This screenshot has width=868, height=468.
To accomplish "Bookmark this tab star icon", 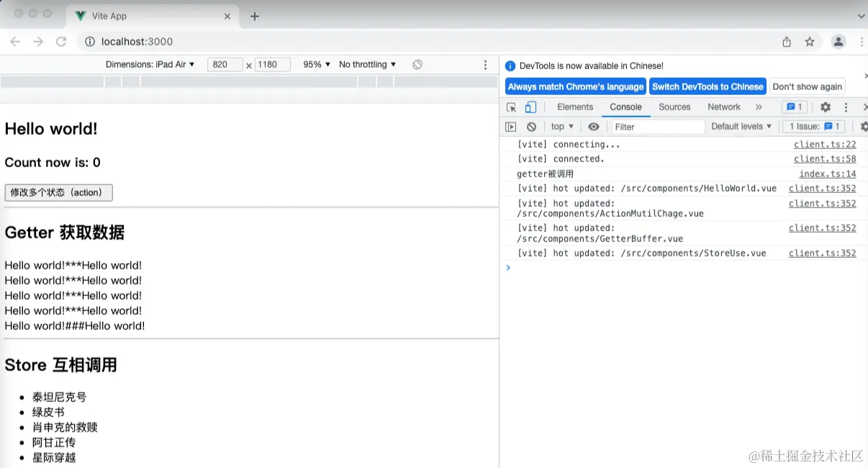I will [x=810, y=42].
